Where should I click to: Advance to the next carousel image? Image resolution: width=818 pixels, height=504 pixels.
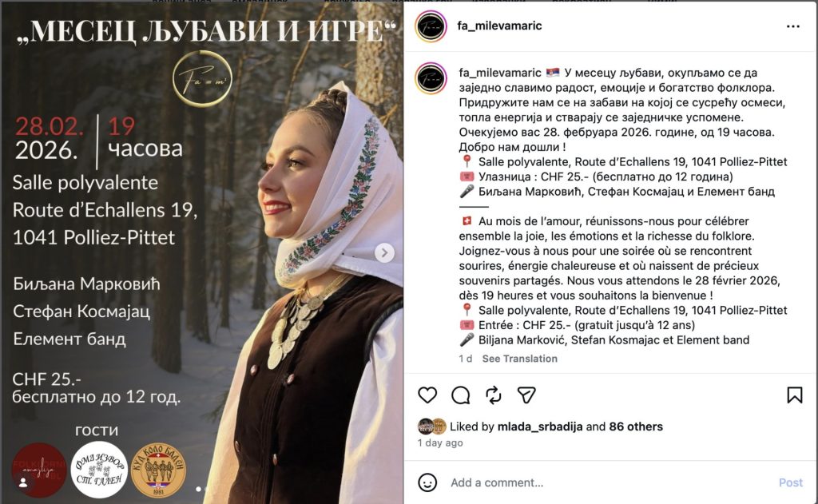tap(384, 253)
